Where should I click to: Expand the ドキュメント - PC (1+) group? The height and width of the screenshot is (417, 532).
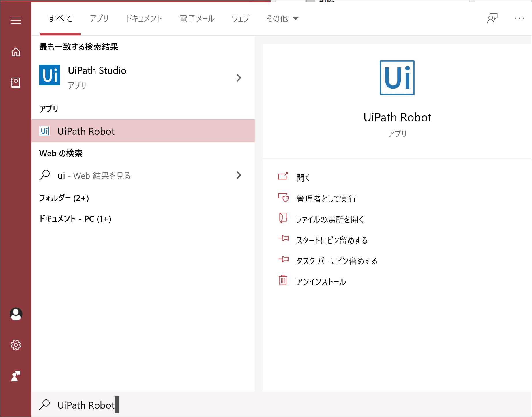point(75,219)
